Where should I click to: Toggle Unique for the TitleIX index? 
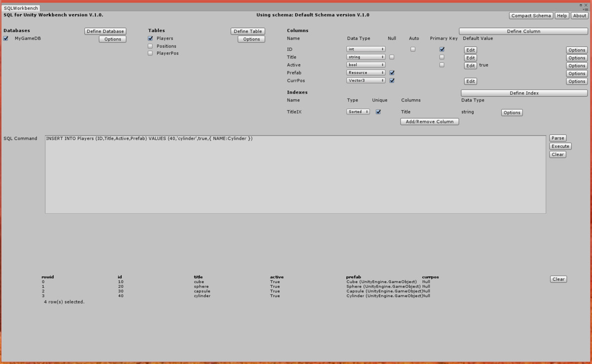[x=378, y=112]
